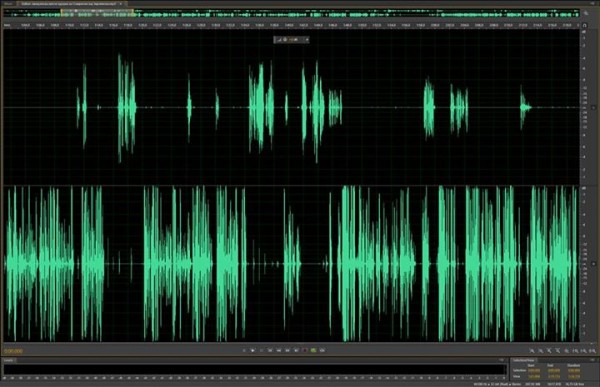The width and height of the screenshot is (600, 387).
Task: Click the icon at right of time ruler
Action: coord(584,25)
